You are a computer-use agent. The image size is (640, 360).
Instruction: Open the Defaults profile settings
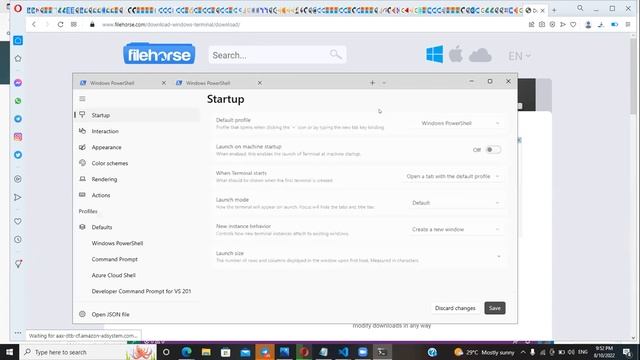pos(137,227)
